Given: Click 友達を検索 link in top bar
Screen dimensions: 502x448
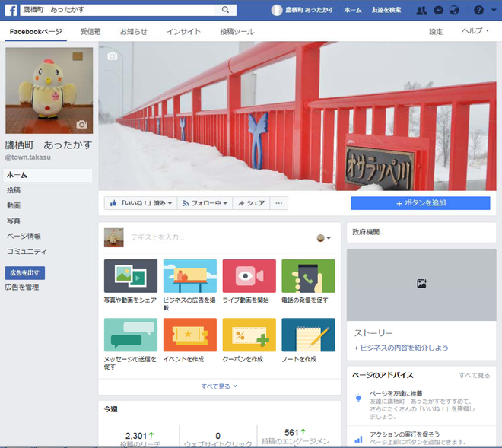Looking at the screenshot, I should tap(386, 10).
